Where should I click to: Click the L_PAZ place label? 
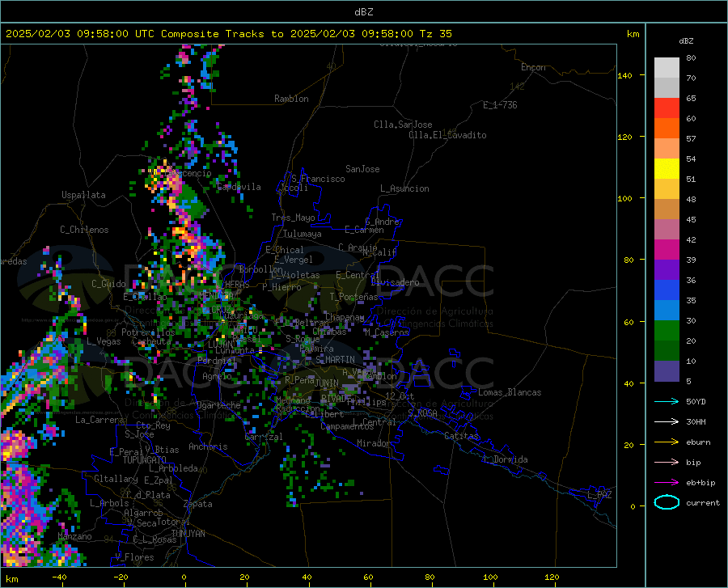coord(599,495)
